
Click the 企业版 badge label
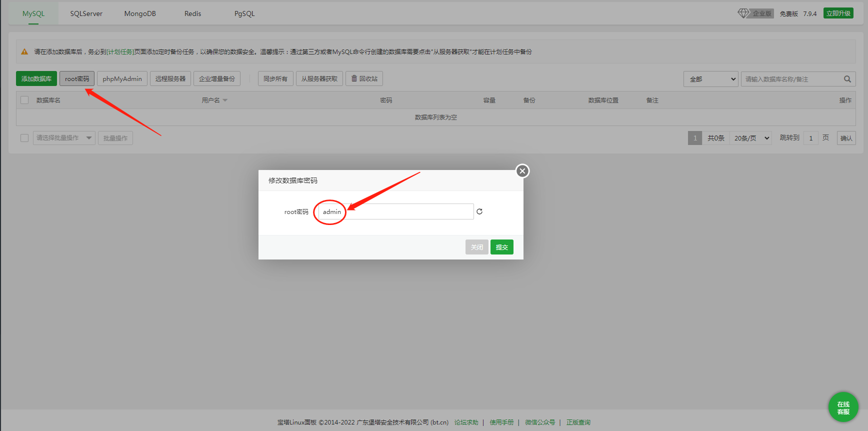click(762, 13)
